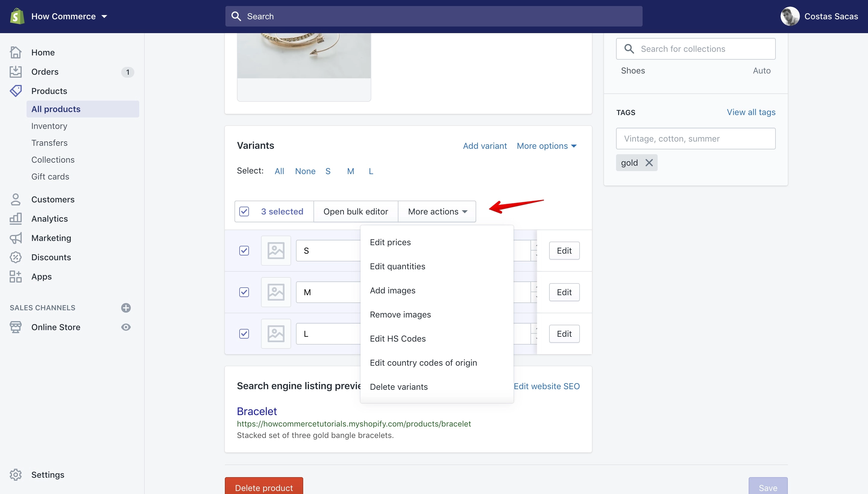
Task: Choose Remove images from menu
Action: pyautogui.click(x=436, y=314)
